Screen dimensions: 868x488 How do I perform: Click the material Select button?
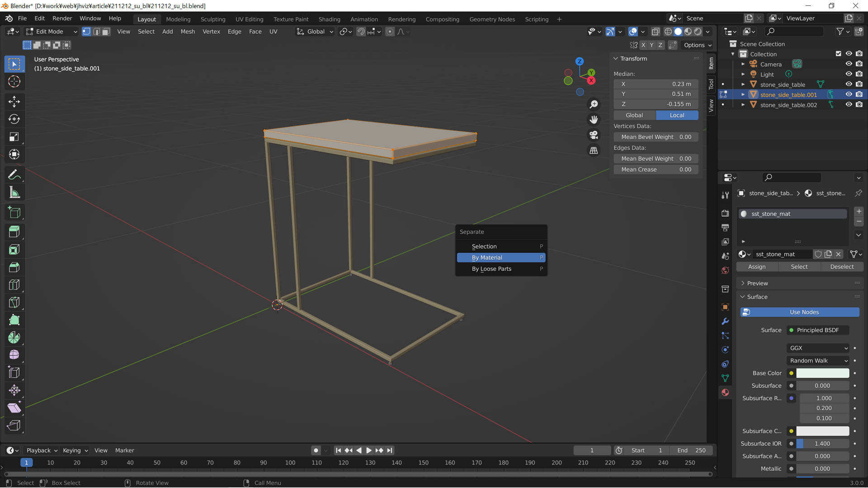click(x=799, y=267)
